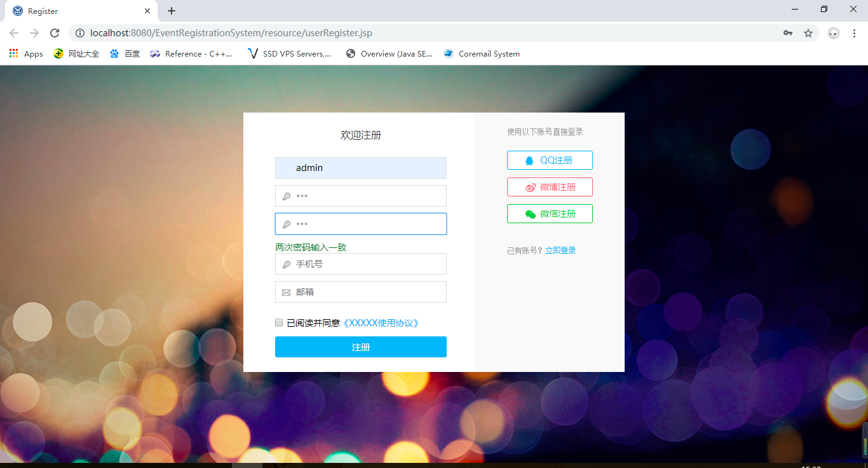This screenshot has height=468, width=868.
Task: Click the phone icon inside the 手机号 field
Action: click(x=286, y=264)
